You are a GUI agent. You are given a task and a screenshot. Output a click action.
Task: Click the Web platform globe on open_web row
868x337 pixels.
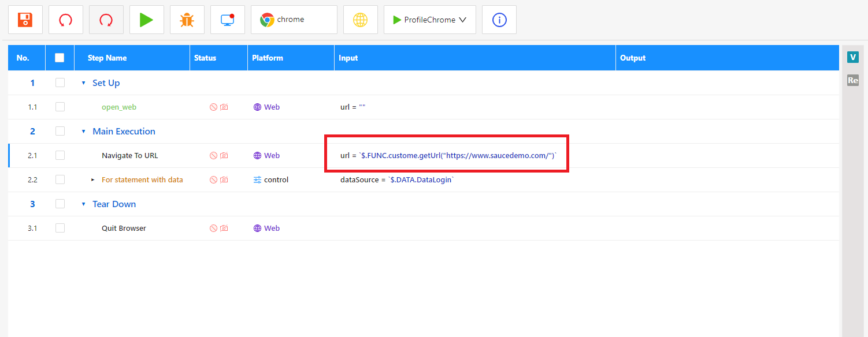click(x=258, y=107)
